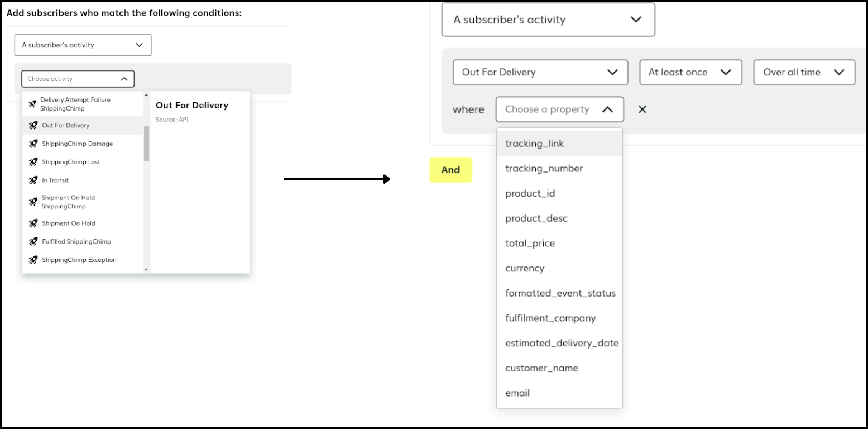The height and width of the screenshot is (429, 868).
Task: Click rocket icon next to In Transit
Action: (x=33, y=180)
